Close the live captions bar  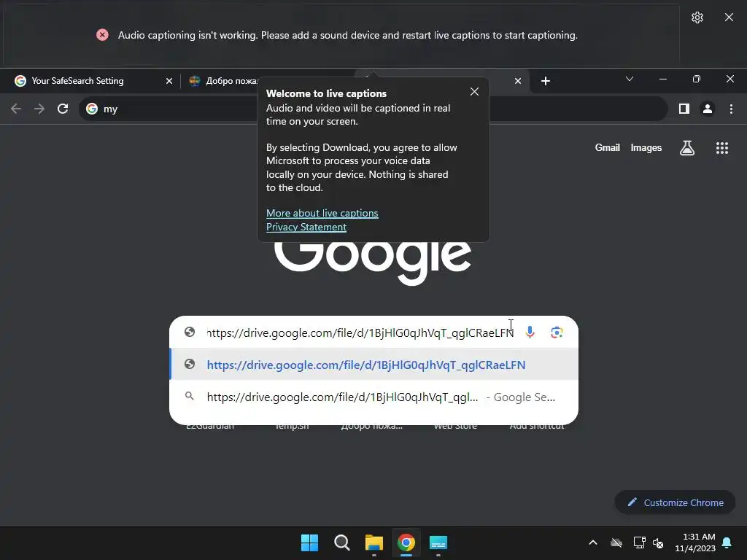tap(729, 17)
